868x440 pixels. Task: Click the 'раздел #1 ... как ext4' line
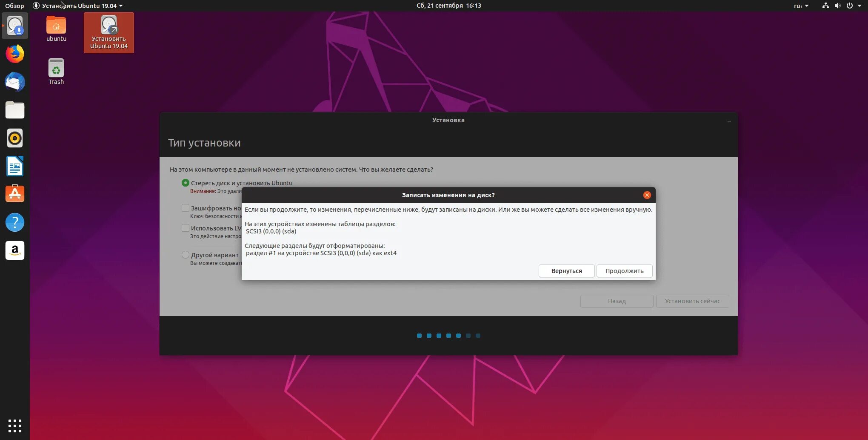click(x=321, y=253)
